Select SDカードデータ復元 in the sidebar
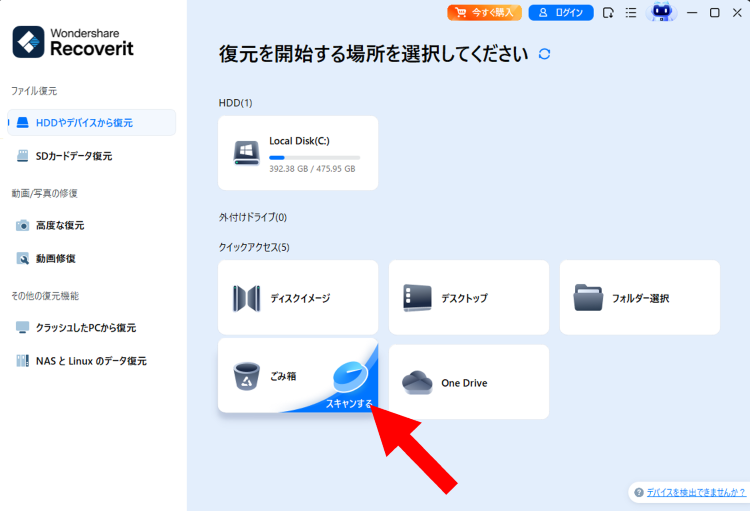Image resolution: width=750 pixels, height=511 pixels. click(x=91, y=156)
